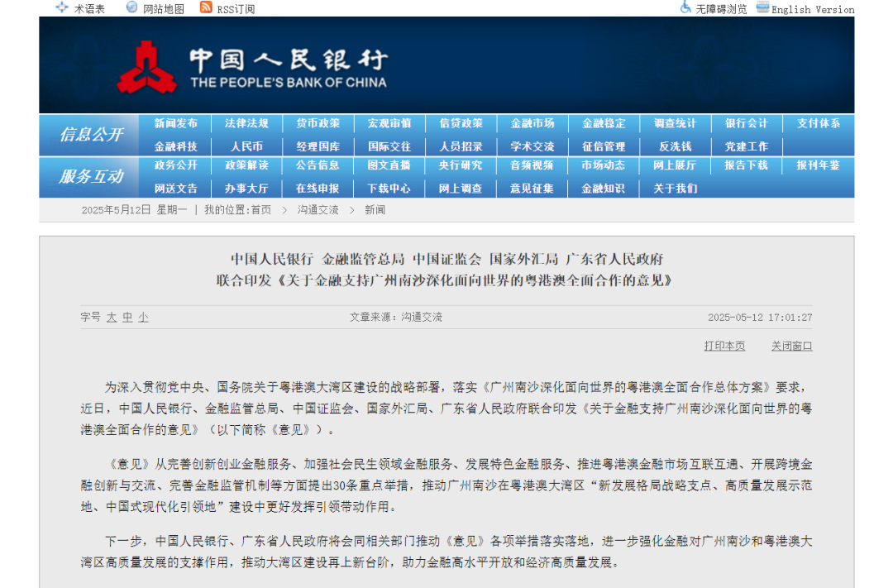Screen dimensions: 893x588
Task: Select 宏观审慎 in the navigation
Action: (x=389, y=124)
